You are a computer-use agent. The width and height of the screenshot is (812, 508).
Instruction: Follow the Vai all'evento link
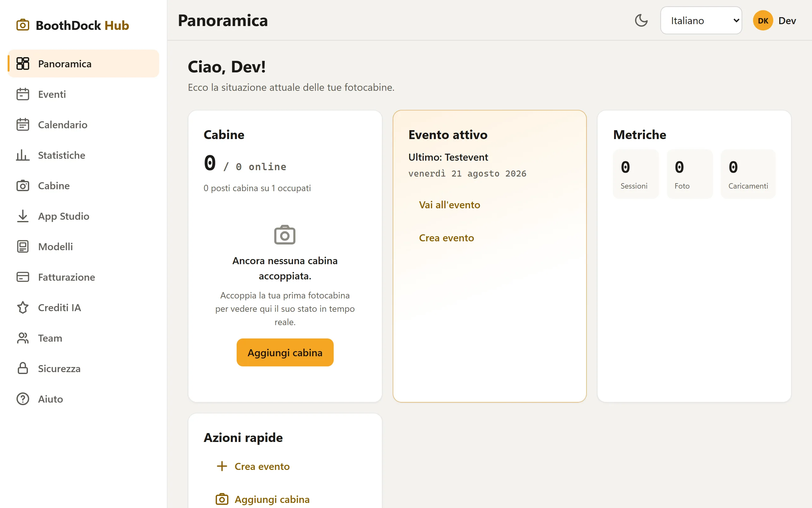coord(450,205)
